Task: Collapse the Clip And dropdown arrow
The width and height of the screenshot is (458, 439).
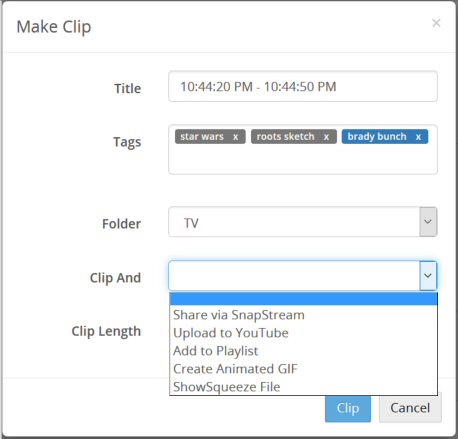Action: 428,276
